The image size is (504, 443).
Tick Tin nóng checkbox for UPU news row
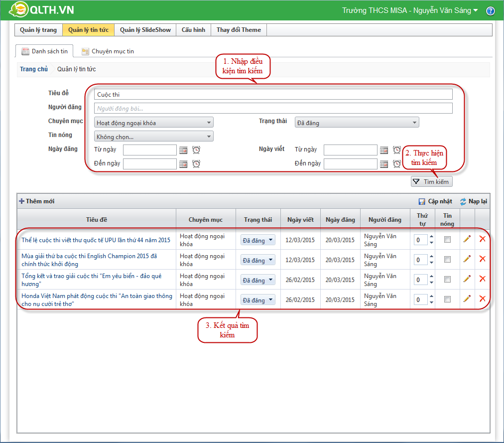(447, 240)
